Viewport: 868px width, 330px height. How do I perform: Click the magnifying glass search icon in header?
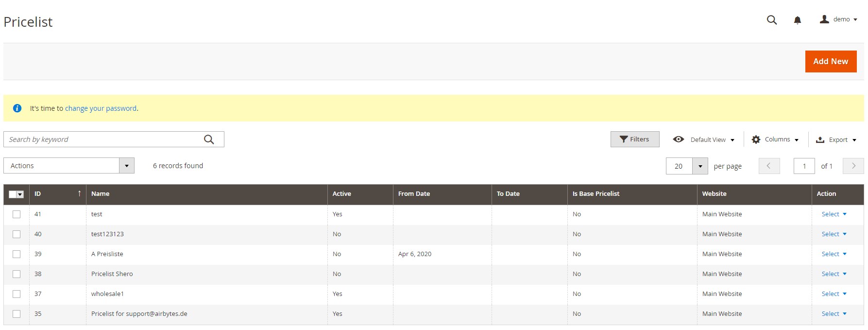(x=771, y=20)
